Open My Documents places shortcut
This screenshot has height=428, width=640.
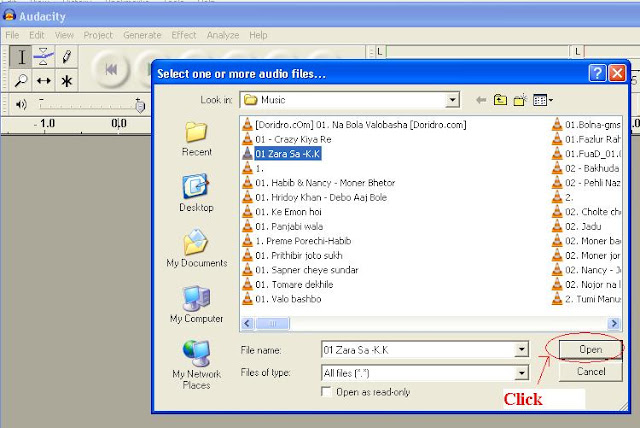(x=197, y=248)
